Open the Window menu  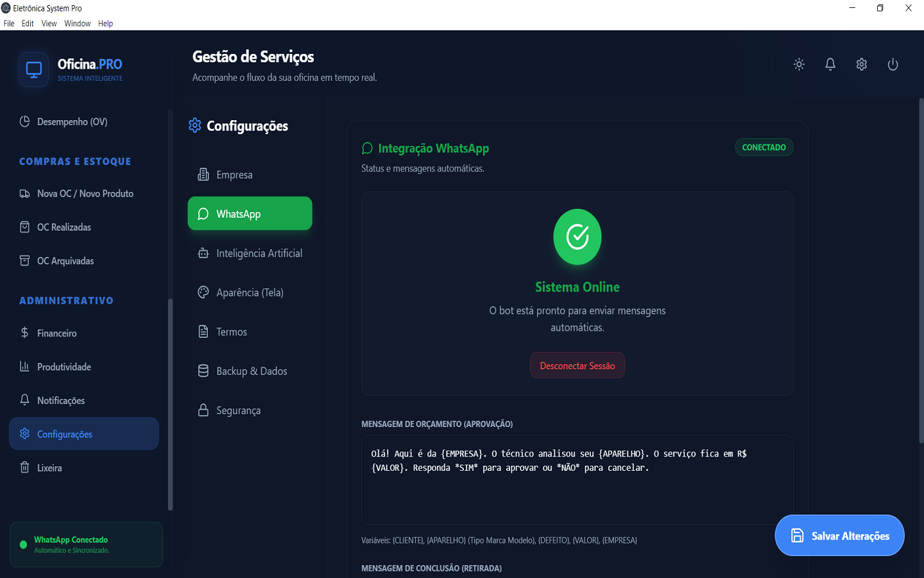tap(78, 23)
